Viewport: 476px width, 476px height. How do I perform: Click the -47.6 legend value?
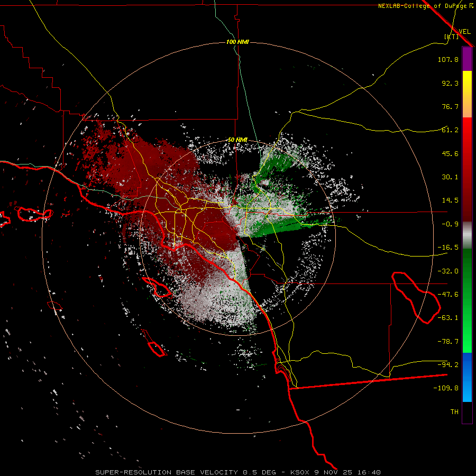point(448,295)
